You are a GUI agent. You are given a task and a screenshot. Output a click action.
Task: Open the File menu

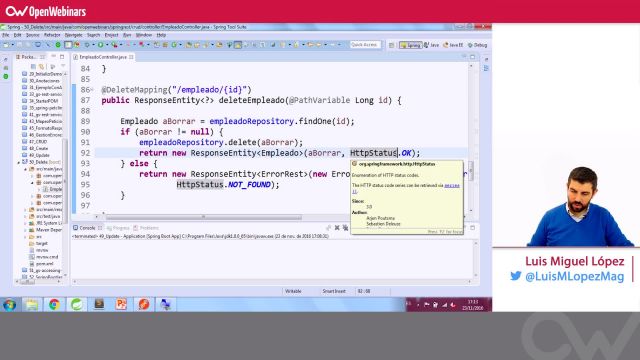pyautogui.click(x=6, y=35)
